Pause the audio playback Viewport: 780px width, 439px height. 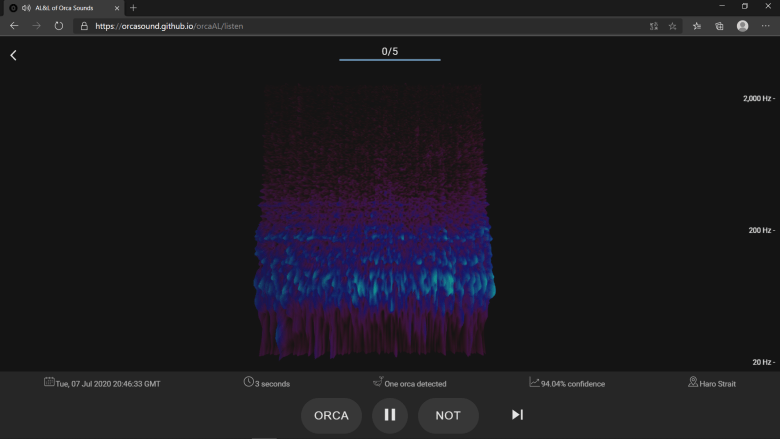390,415
